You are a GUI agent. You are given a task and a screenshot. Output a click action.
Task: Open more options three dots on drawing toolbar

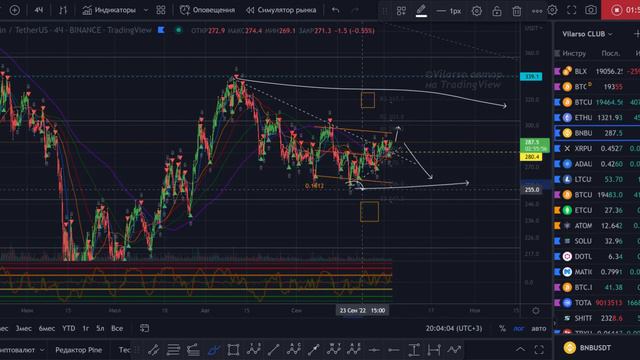coord(537,11)
